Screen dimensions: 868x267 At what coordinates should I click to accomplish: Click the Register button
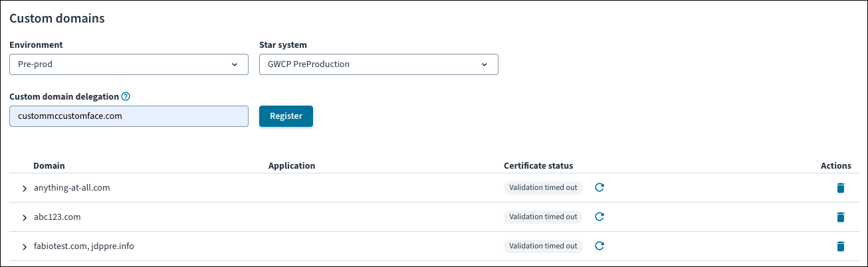[286, 116]
